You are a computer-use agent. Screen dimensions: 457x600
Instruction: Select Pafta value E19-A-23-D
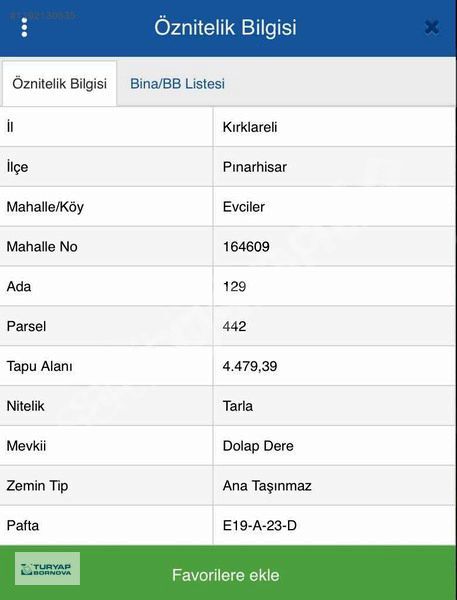pyautogui.click(x=260, y=525)
